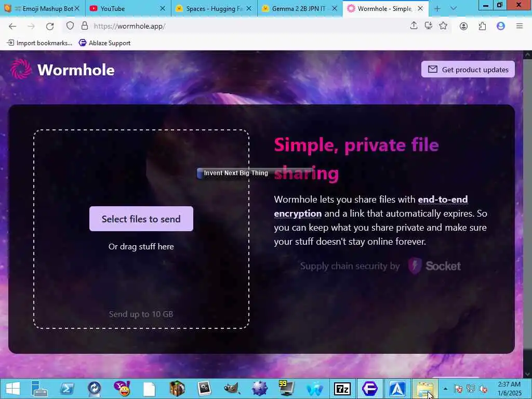Close the Emoji Mashup Bot tab
The image size is (532, 399).
(x=77, y=8)
